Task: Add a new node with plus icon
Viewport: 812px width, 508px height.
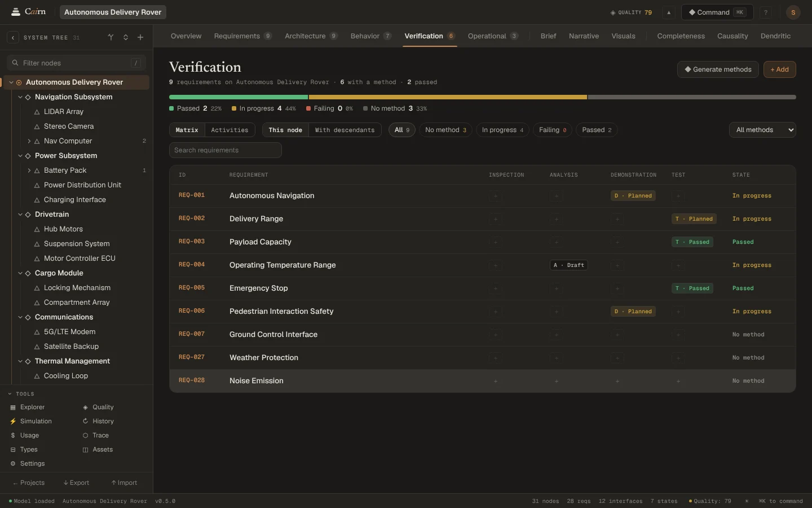Action: pyautogui.click(x=140, y=37)
